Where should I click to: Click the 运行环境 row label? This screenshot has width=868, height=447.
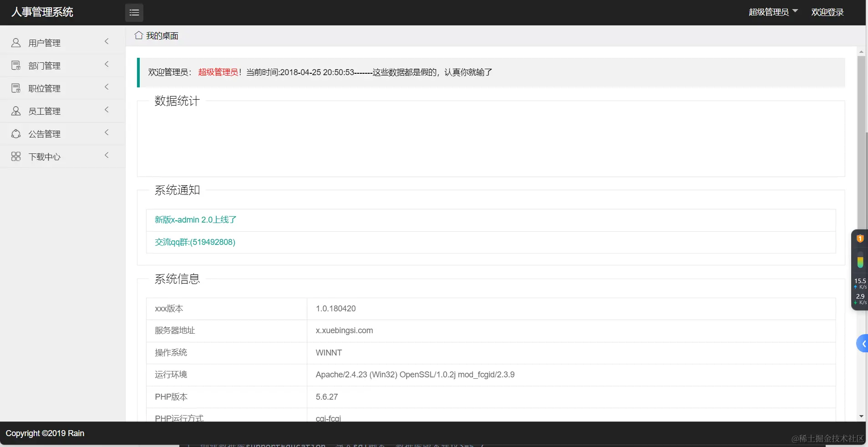[171, 375]
